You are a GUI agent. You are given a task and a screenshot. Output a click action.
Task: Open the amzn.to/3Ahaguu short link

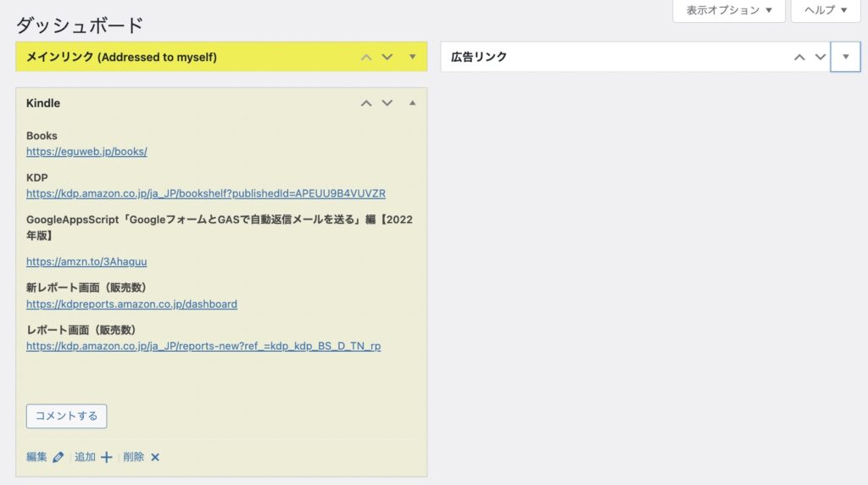81,262
